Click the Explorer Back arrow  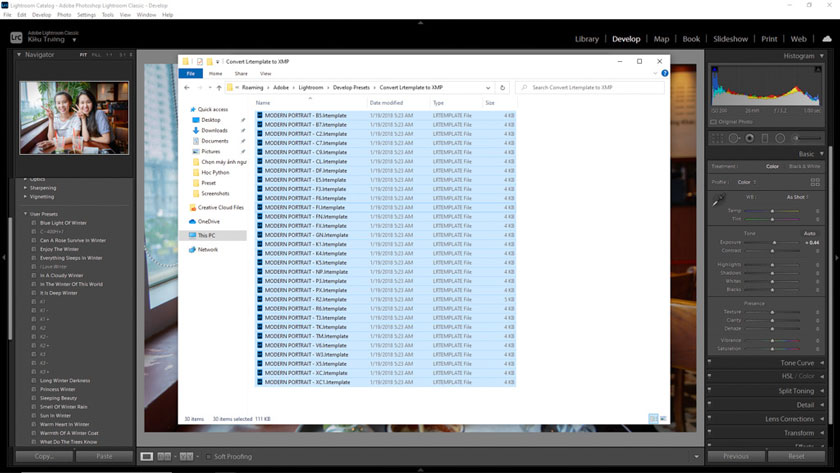click(x=187, y=87)
